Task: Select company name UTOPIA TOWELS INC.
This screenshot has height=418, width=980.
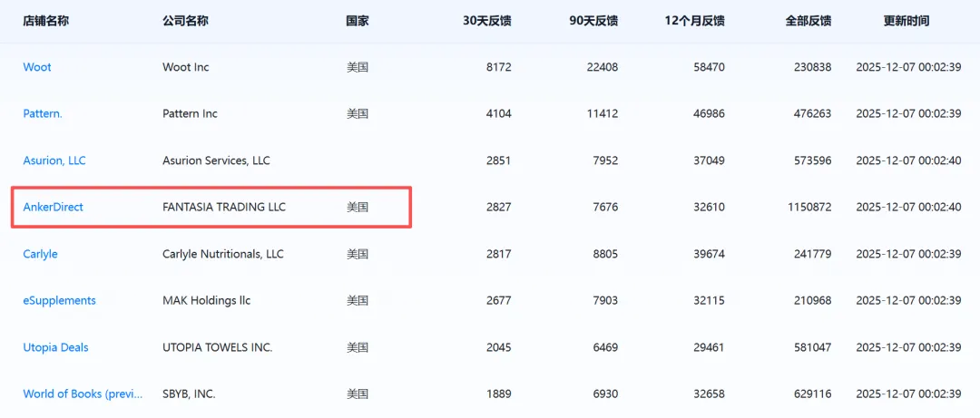Action: pos(218,347)
